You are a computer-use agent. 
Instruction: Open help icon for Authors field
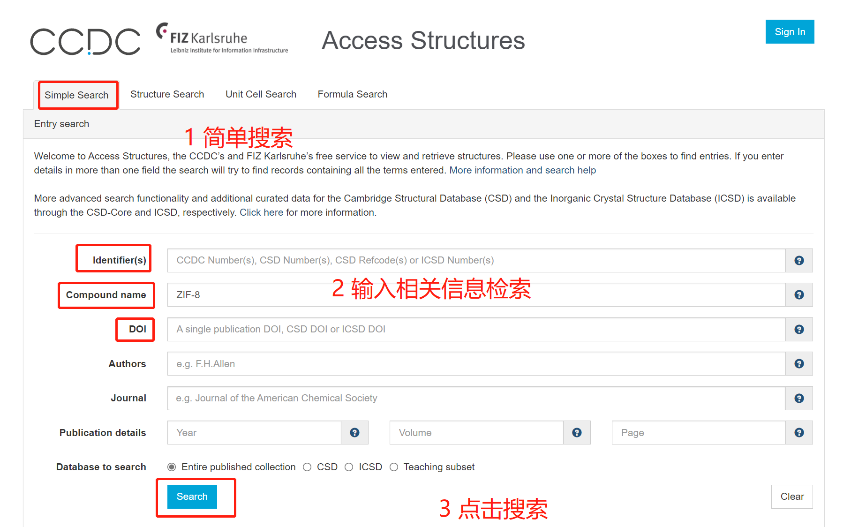[x=799, y=363]
